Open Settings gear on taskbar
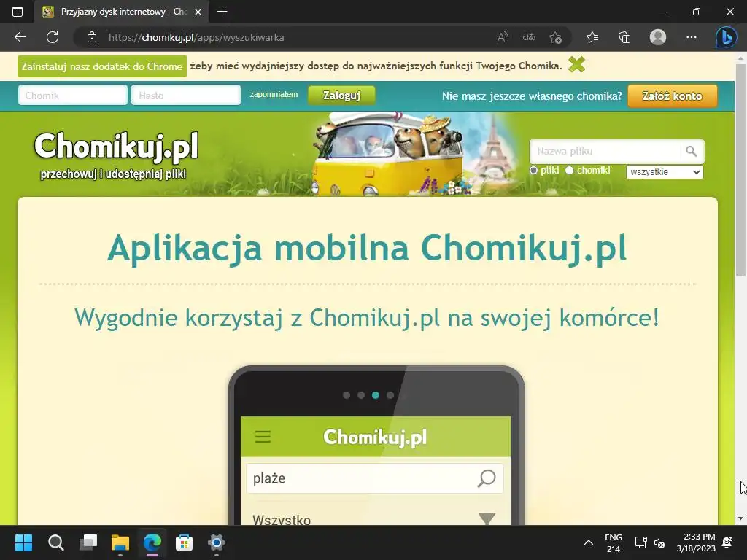 216,542
